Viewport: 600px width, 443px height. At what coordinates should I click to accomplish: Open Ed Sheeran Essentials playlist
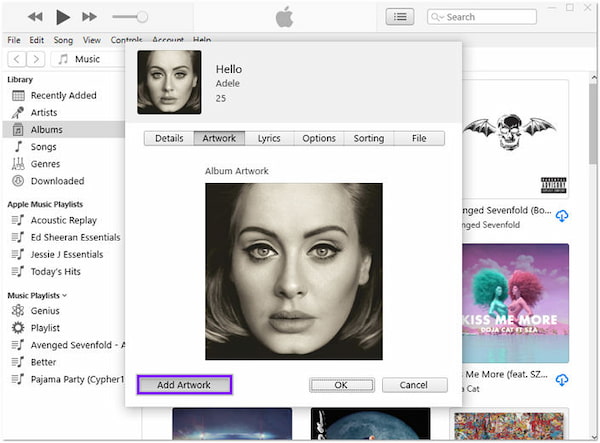coord(75,238)
